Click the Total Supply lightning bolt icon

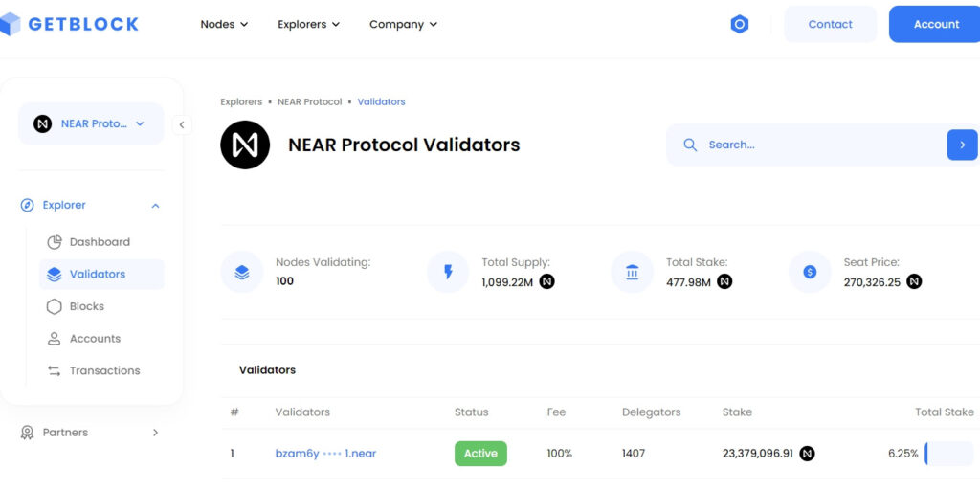(448, 272)
